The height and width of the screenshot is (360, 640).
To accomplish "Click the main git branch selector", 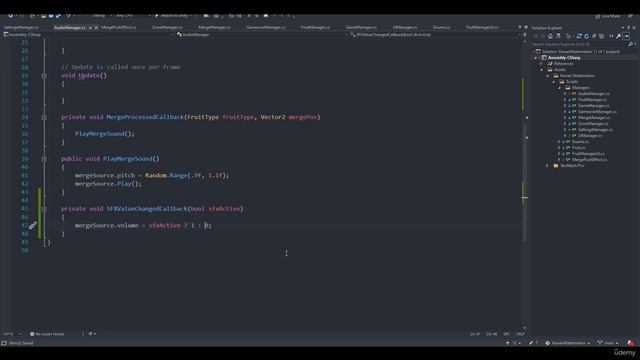I will click(x=608, y=343).
